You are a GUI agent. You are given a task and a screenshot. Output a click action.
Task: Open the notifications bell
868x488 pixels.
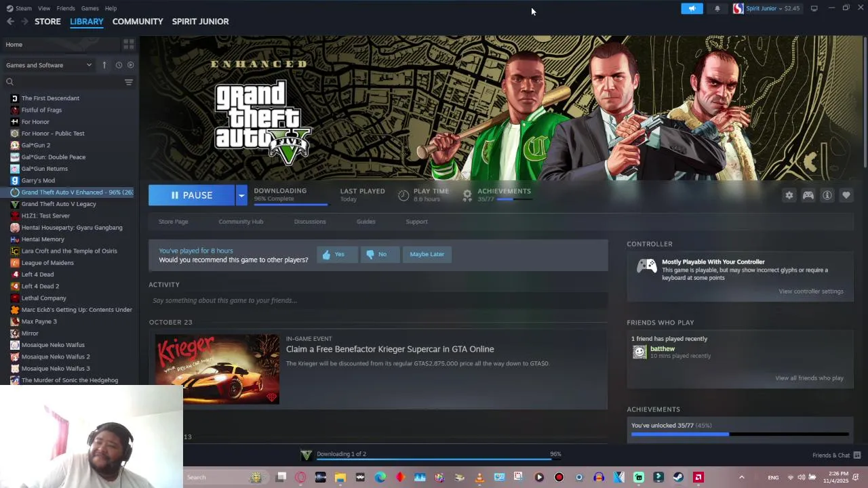tap(717, 8)
